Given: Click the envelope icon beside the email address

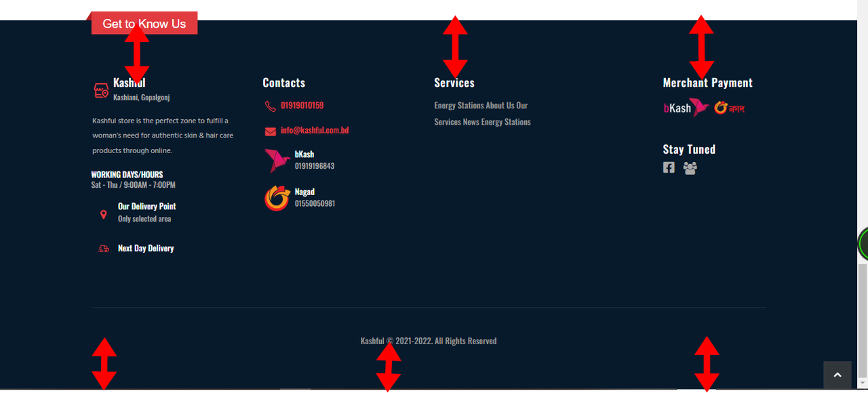Looking at the screenshot, I should click(x=271, y=131).
